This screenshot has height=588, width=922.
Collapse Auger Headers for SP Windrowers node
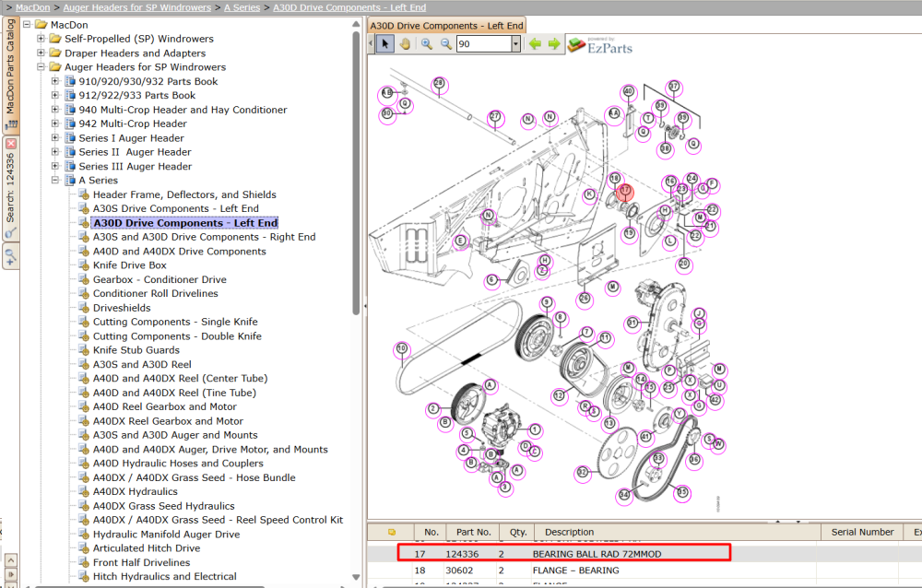(41, 67)
